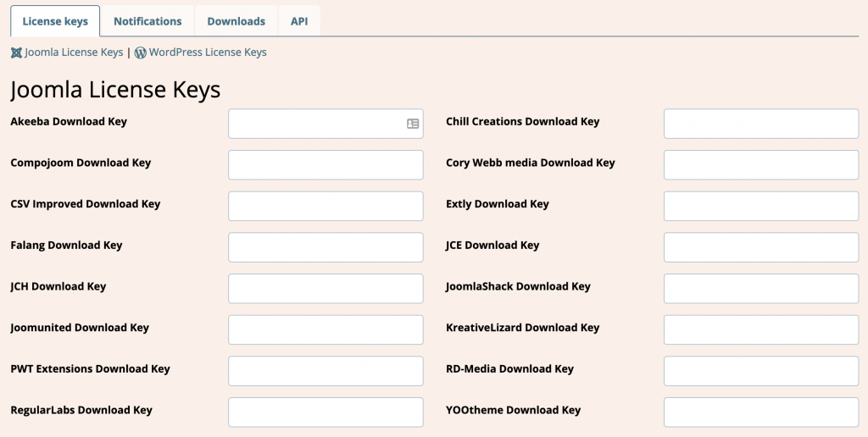Click the JCE Download Key input
This screenshot has width=868, height=437.
pyautogui.click(x=761, y=247)
